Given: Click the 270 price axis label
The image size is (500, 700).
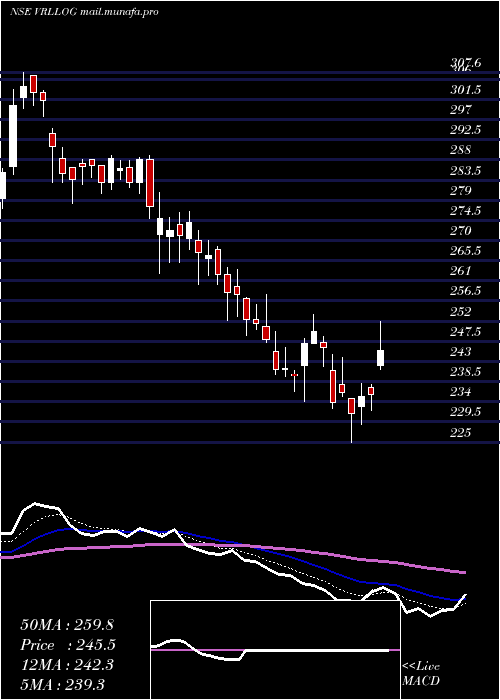Looking at the screenshot, I should [x=460, y=230].
